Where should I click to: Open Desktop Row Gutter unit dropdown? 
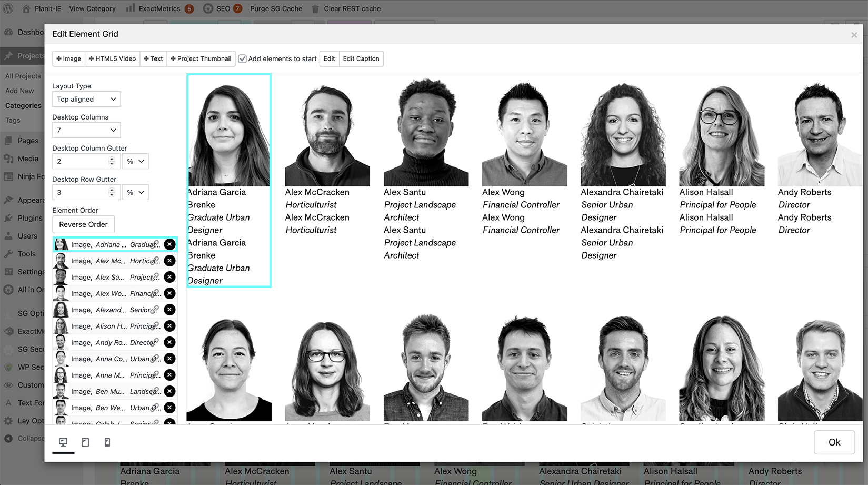click(x=135, y=192)
